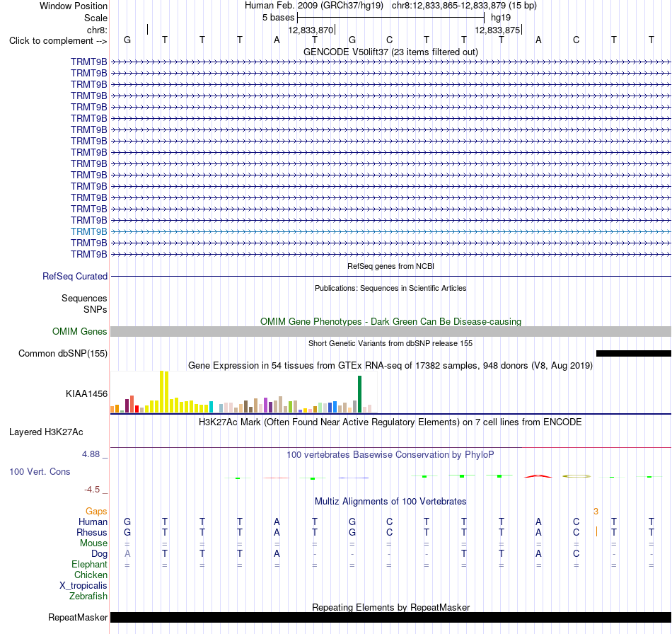Click the orange '3' gap count

[x=596, y=511]
